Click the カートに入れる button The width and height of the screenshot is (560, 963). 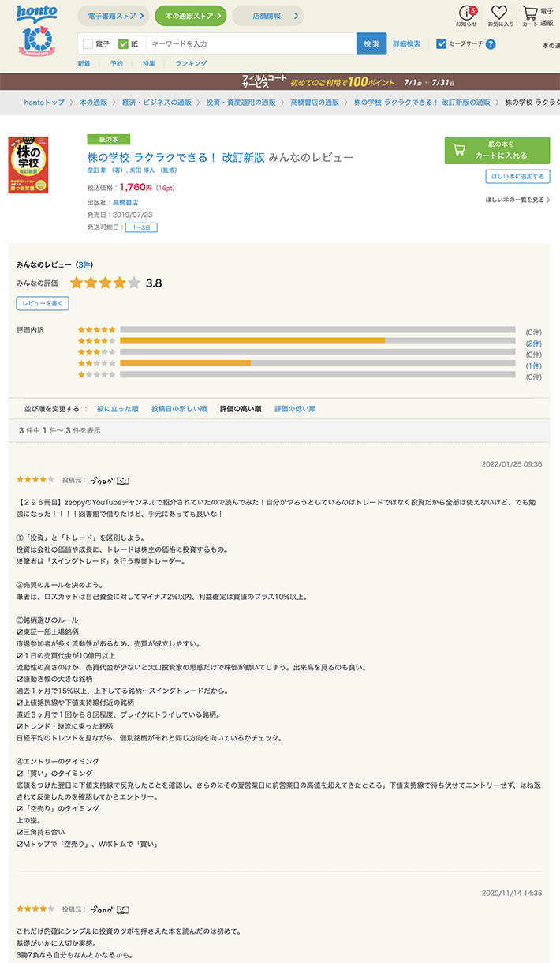pyautogui.click(x=497, y=150)
